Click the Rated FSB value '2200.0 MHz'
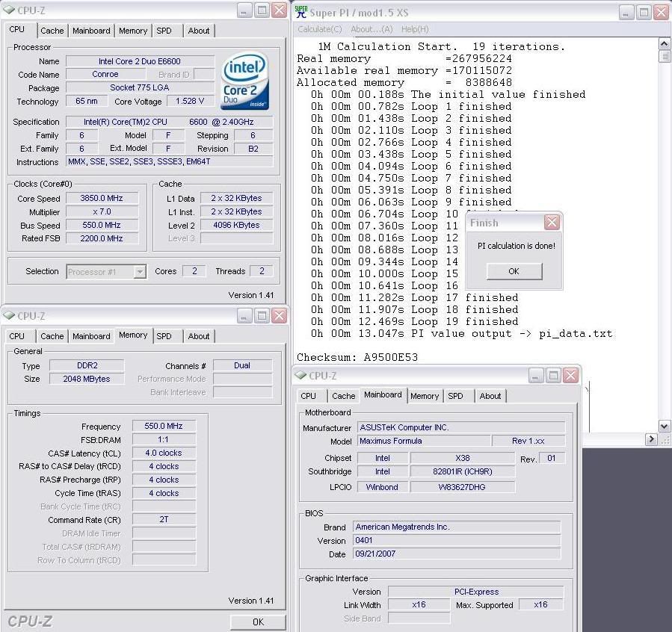Screen dimensions: 672x632 pos(102,238)
